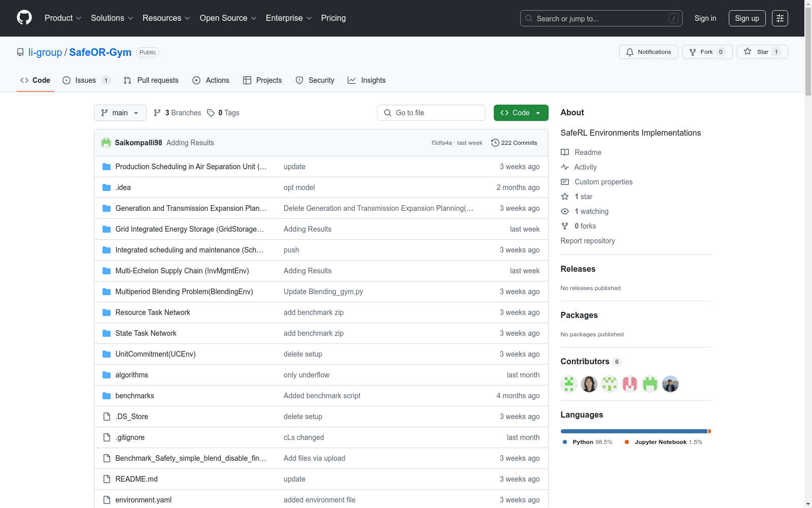
Task: Click the Sign in link
Action: (705, 18)
